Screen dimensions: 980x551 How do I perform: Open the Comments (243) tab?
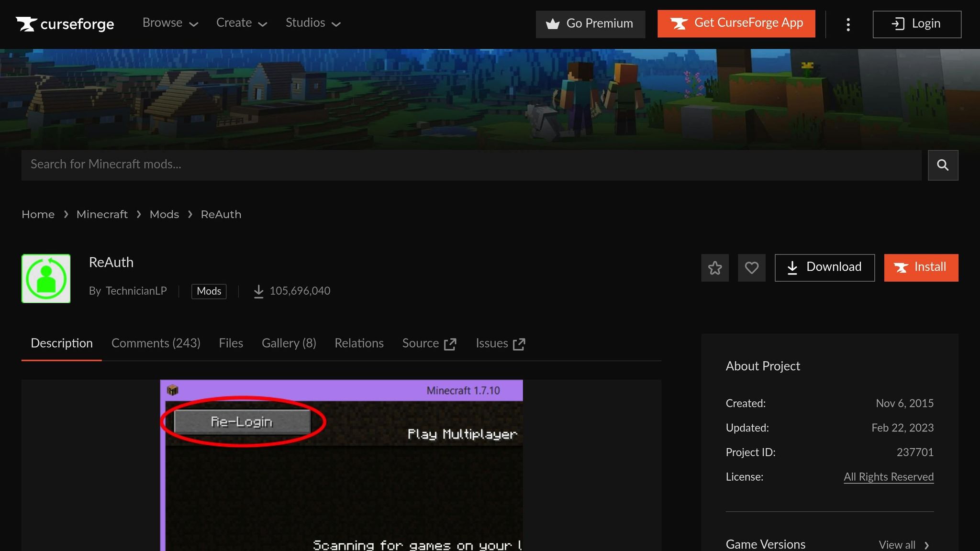pos(156,343)
